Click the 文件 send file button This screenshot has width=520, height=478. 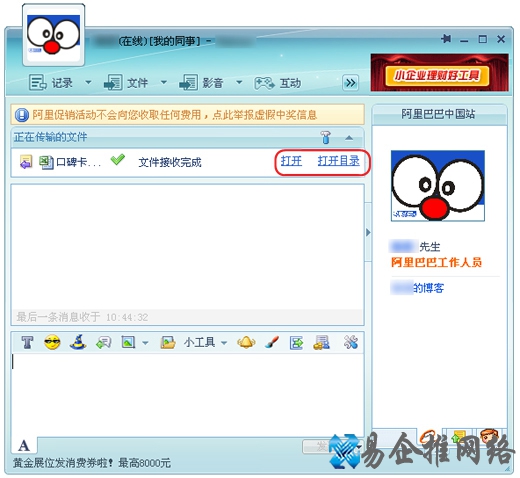126,82
